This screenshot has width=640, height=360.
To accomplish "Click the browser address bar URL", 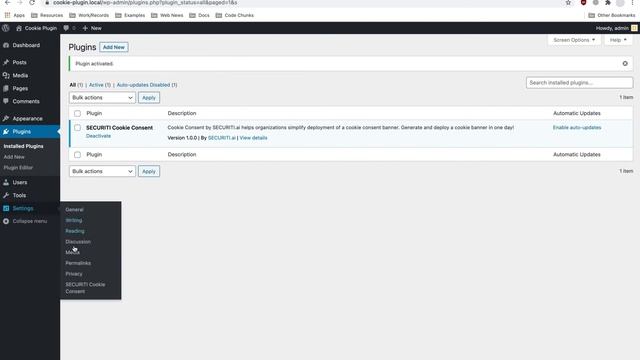I will (145, 2).
